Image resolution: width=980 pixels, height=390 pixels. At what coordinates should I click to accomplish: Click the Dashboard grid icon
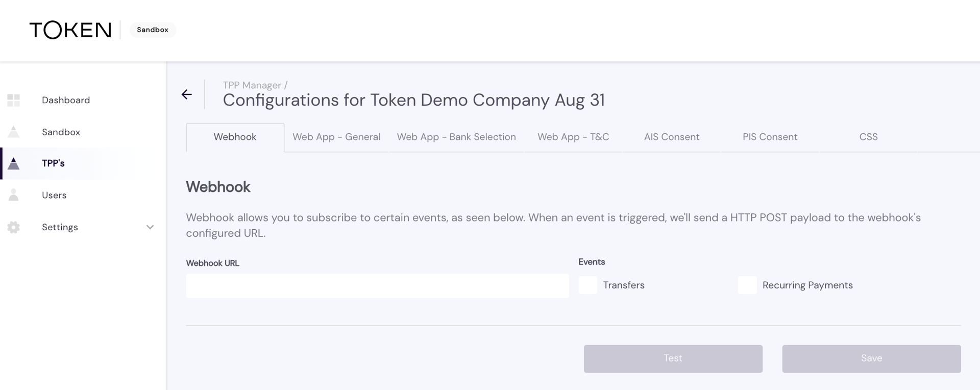pyautogui.click(x=14, y=100)
